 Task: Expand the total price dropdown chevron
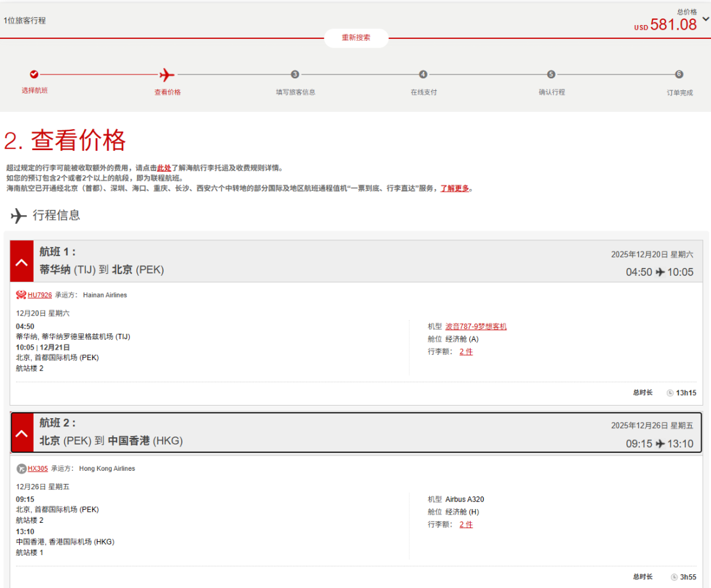(x=705, y=20)
